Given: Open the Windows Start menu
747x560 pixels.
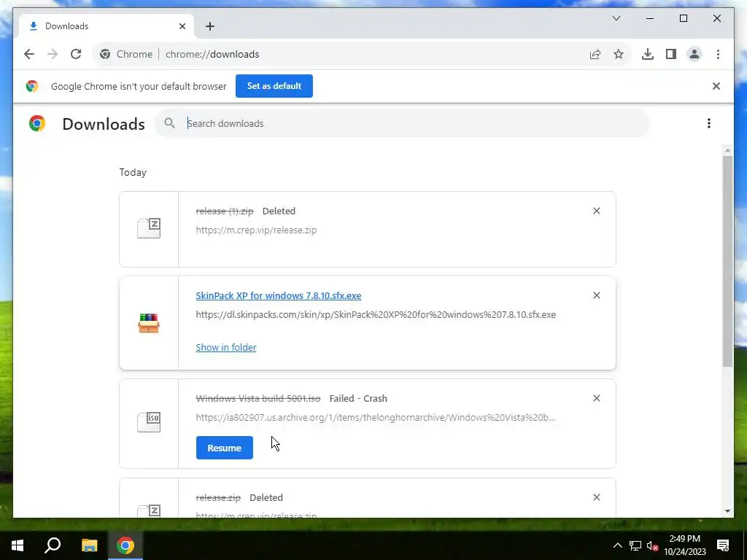Looking at the screenshot, I should [18, 545].
